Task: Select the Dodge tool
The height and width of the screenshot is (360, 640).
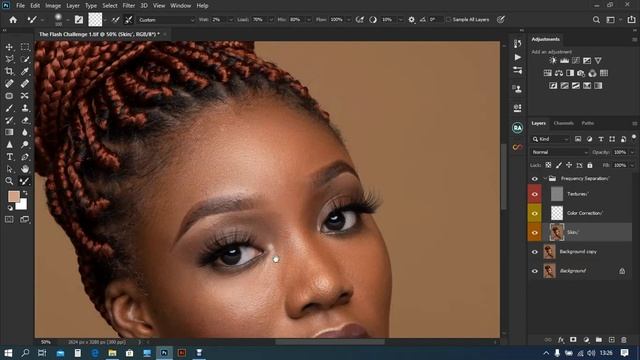Action: pos(25,144)
